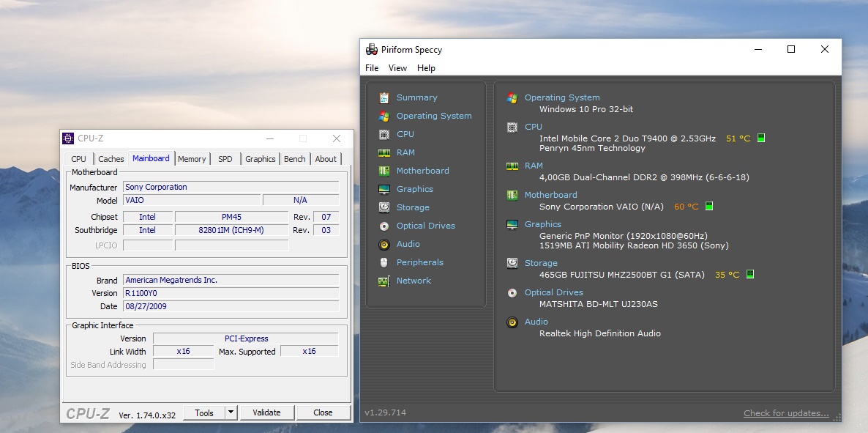Viewport: 868px width, 433px height.
Task: Click the Graphics monitor icon in Speccy sidebar
Action: pyautogui.click(x=384, y=189)
